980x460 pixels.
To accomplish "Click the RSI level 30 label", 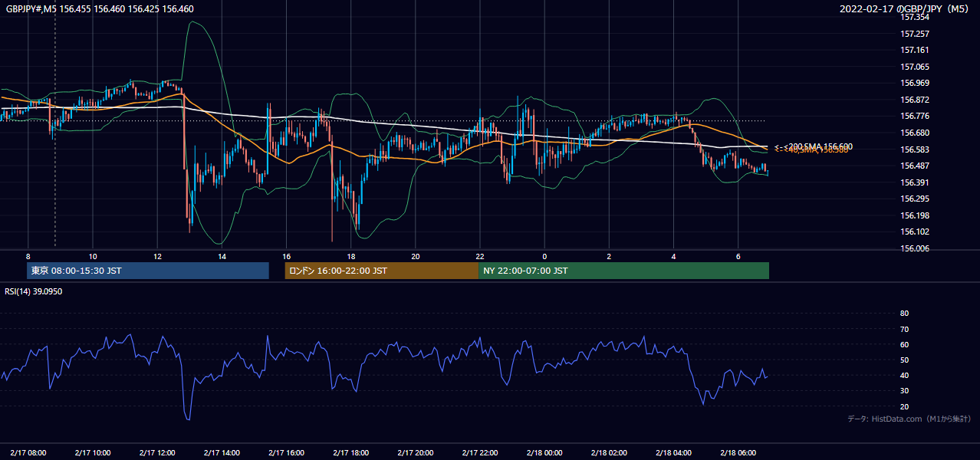I will [904, 391].
